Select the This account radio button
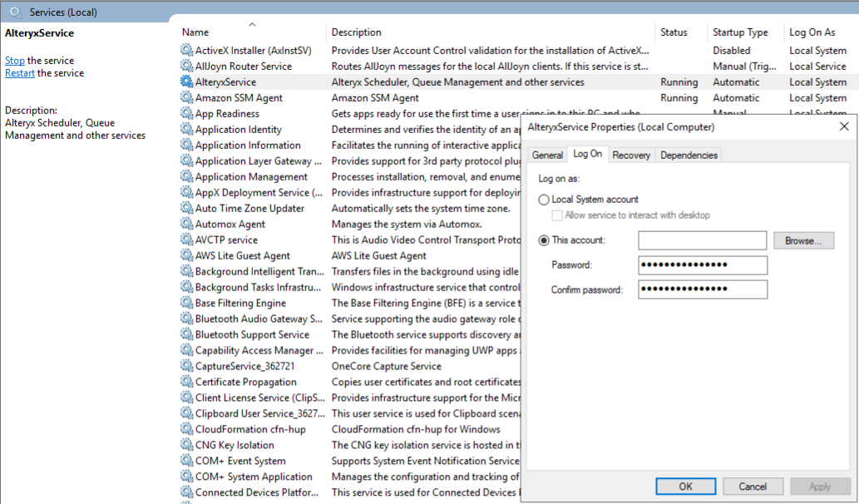 click(544, 240)
